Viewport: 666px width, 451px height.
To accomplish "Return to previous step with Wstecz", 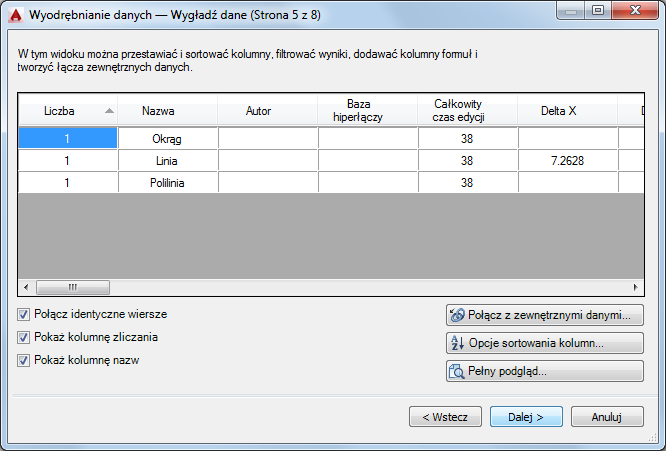I will (x=445, y=417).
